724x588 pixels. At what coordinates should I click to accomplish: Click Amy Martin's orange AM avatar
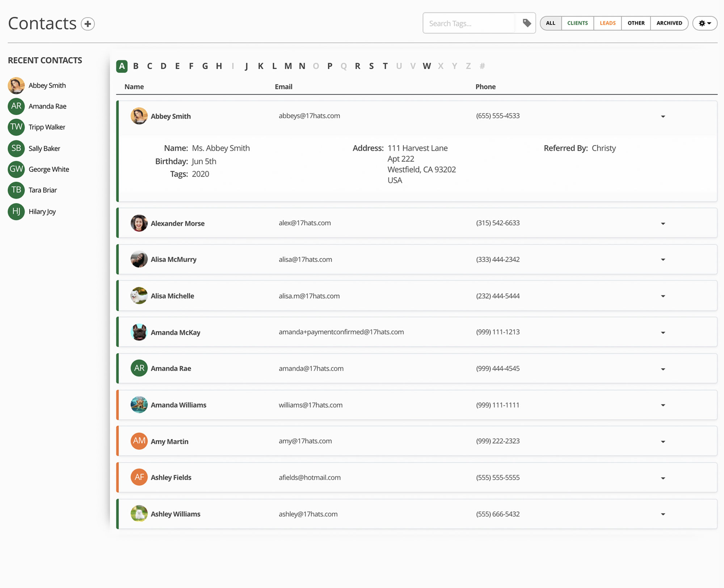[139, 441]
